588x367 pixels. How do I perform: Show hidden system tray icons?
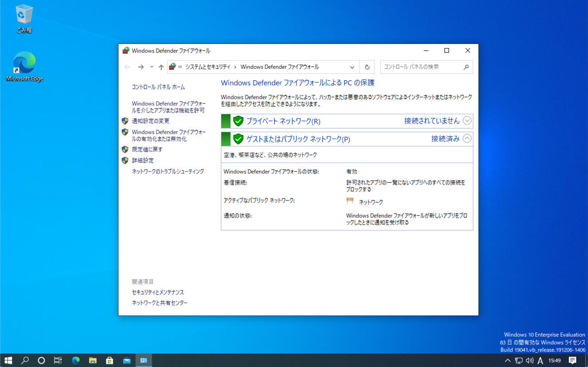507,361
